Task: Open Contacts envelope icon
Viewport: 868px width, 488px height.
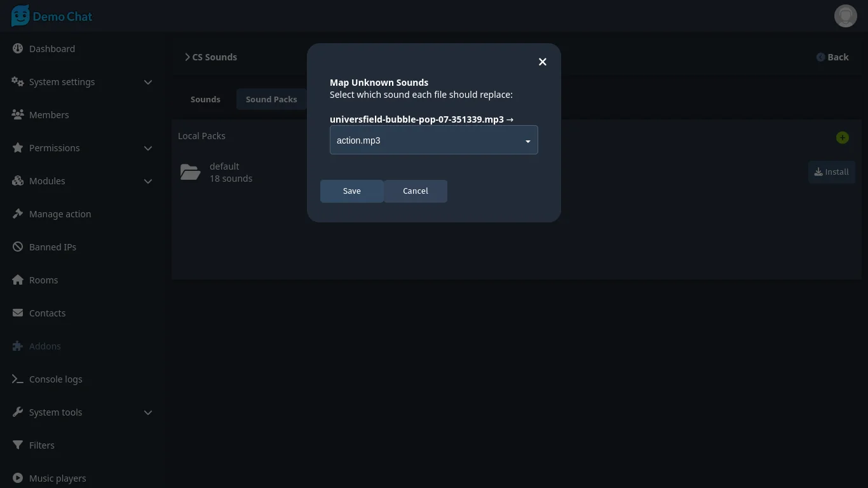Action: coord(18,313)
